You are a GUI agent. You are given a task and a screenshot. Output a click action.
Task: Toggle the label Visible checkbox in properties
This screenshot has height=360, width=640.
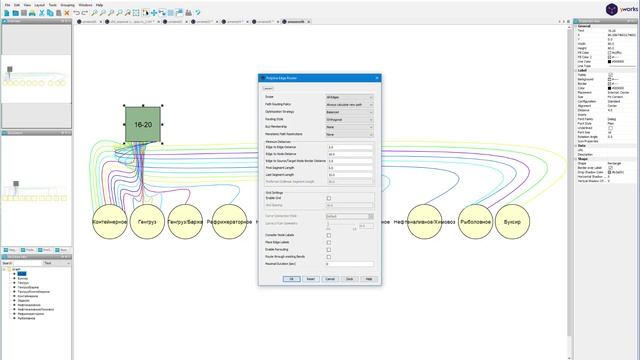pyautogui.click(x=610, y=75)
